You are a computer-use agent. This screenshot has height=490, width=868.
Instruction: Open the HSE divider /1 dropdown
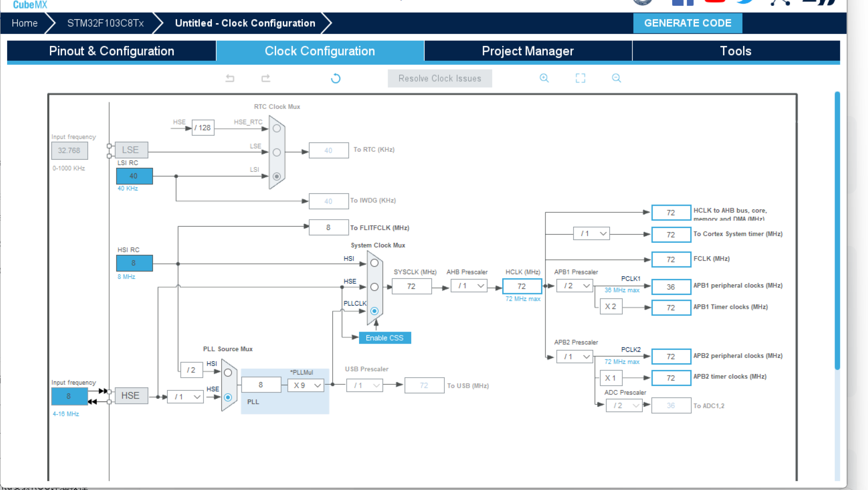coord(185,397)
